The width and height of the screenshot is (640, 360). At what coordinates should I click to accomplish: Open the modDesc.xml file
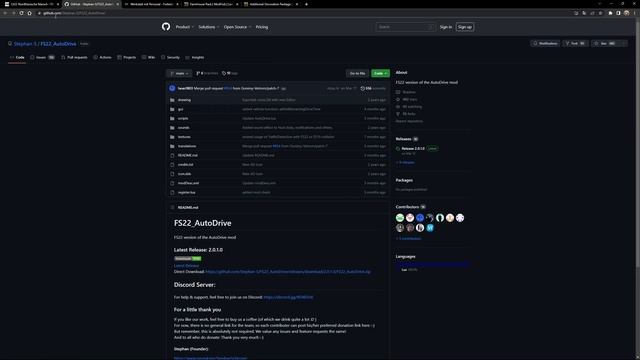click(189, 183)
